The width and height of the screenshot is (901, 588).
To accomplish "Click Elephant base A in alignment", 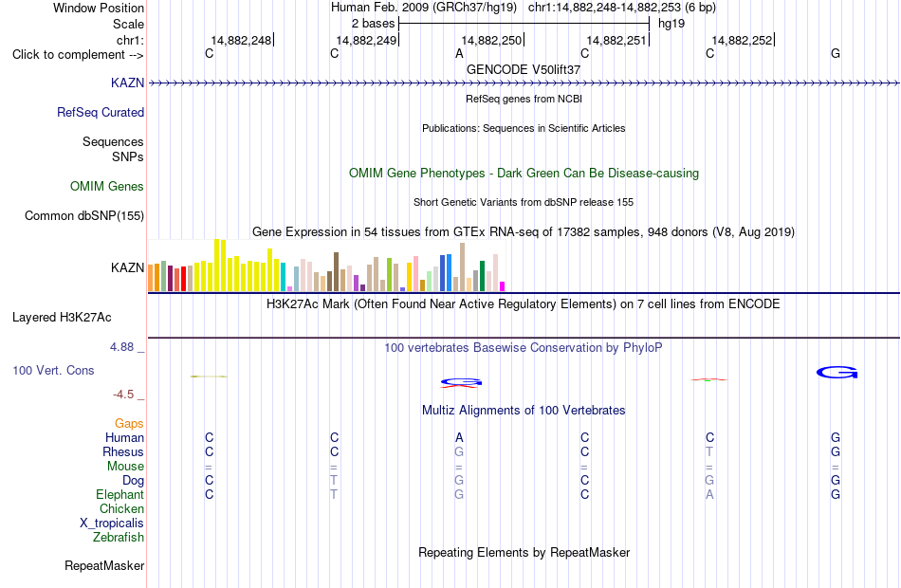I will click(709, 494).
